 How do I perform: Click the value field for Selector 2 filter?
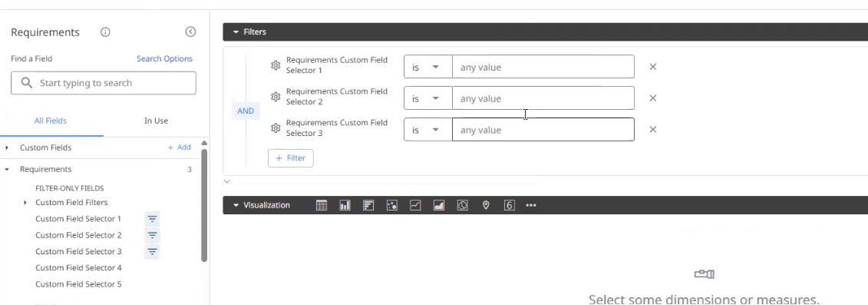pyautogui.click(x=543, y=98)
